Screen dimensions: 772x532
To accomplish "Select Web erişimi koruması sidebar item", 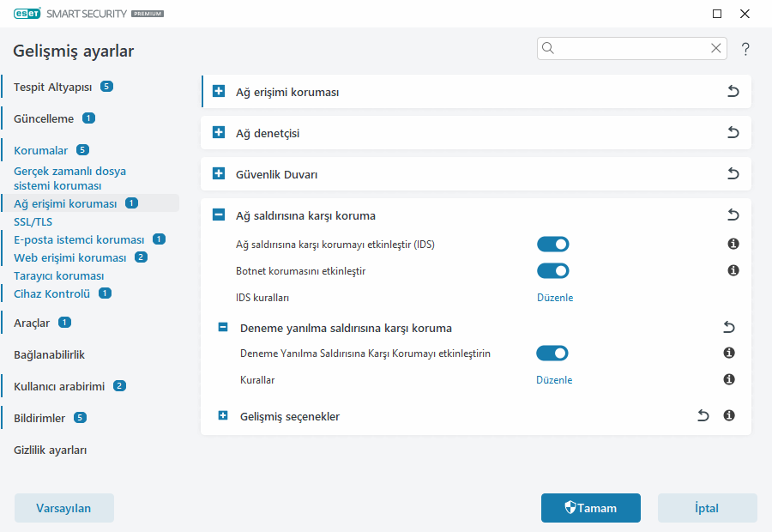I will pos(69,257).
